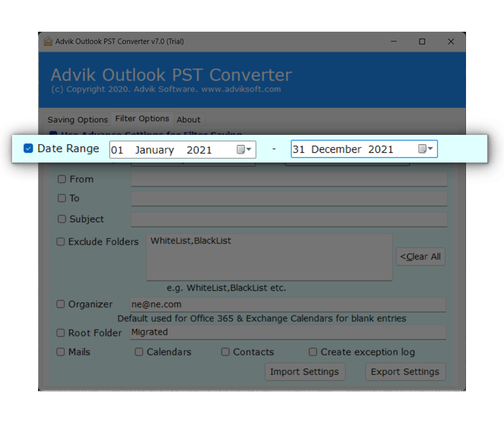
Task: Tick the Subject filter checkbox
Action: tap(62, 219)
